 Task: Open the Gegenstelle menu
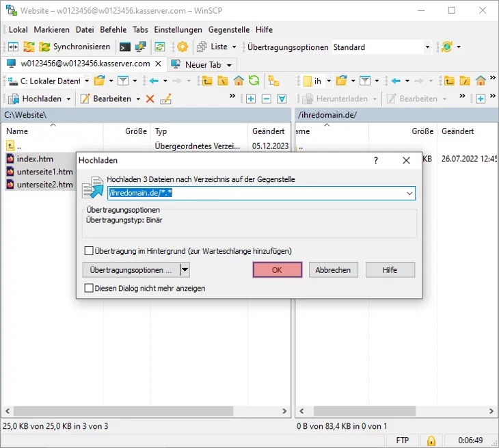pyautogui.click(x=229, y=29)
